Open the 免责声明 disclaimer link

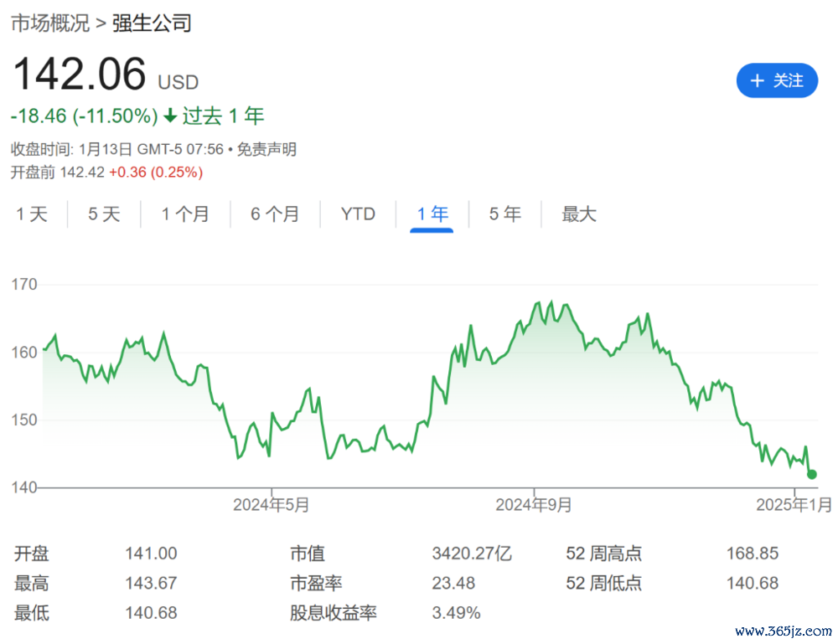tap(266, 149)
